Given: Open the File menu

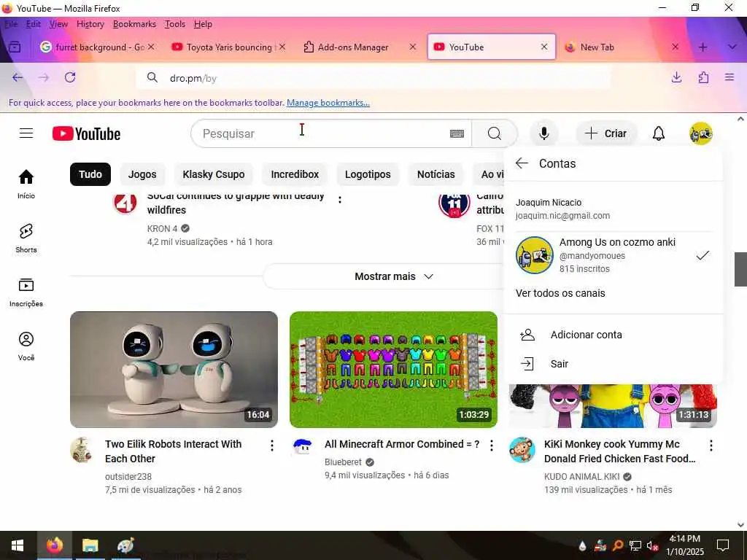Looking at the screenshot, I should pyautogui.click(x=11, y=24).
